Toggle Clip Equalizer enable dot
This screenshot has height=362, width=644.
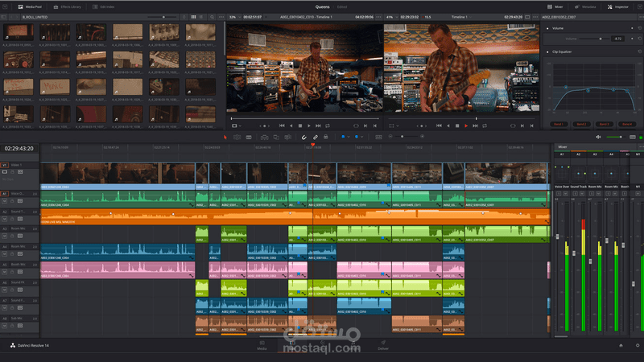[x=547, y=51]
